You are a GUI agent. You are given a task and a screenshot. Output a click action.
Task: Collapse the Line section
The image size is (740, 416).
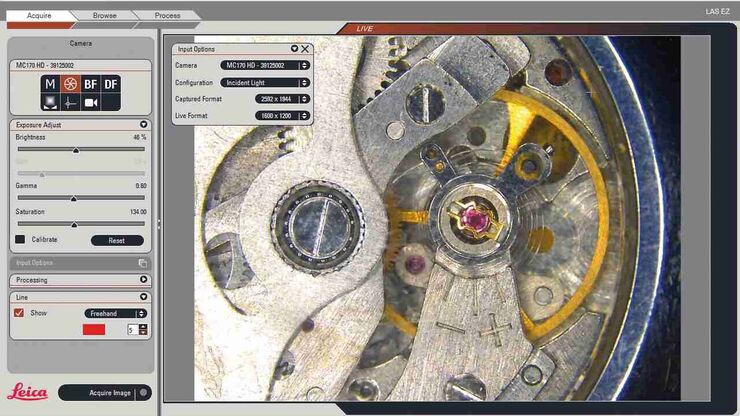[143, 297]
